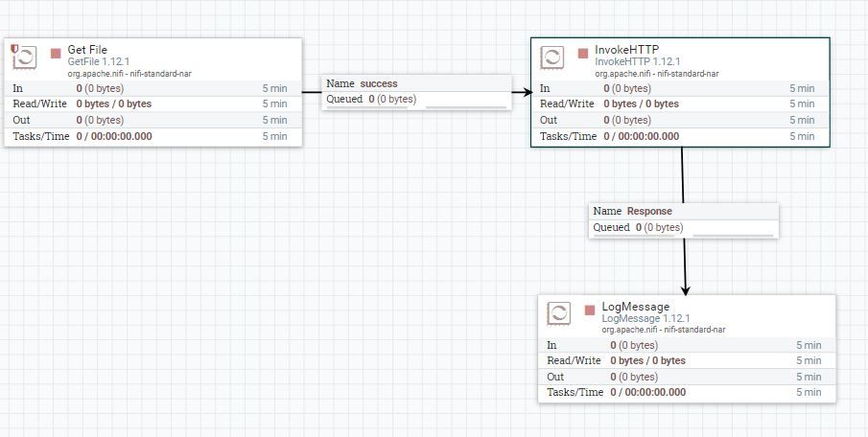Click the LogMessage processor title

coord(636,307)
